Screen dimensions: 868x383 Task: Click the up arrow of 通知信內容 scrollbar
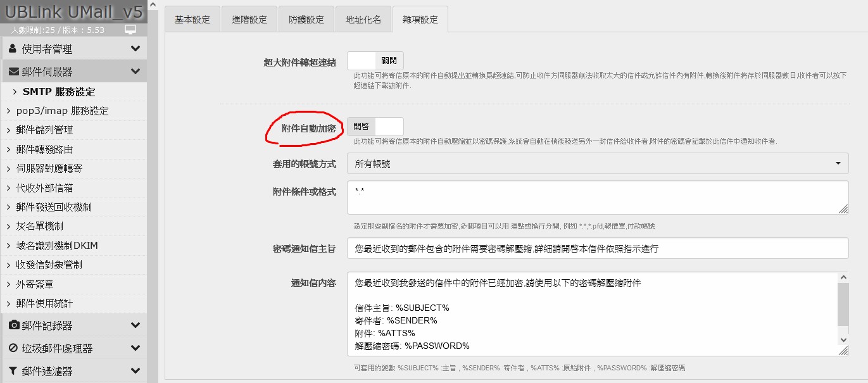point(843,278)
